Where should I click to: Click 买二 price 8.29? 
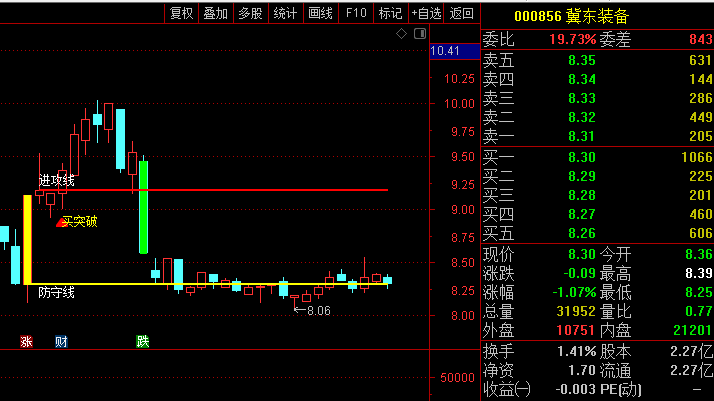pos(582,176)
